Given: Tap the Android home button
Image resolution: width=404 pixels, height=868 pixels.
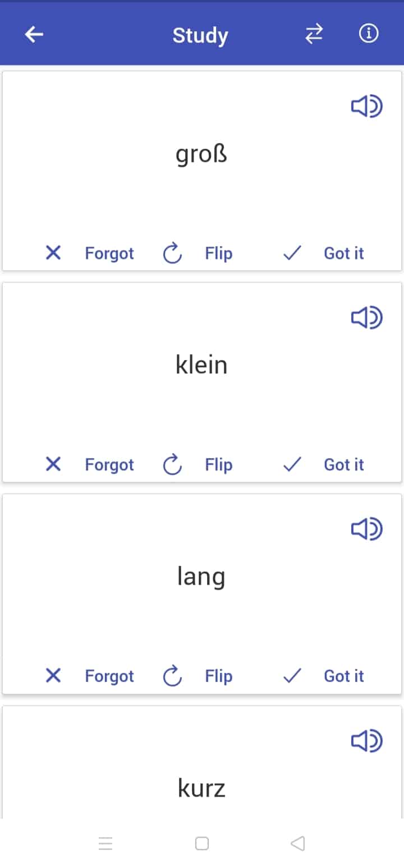Looking at the screenshot, I should pyautogui.click(x=202, y=843).
